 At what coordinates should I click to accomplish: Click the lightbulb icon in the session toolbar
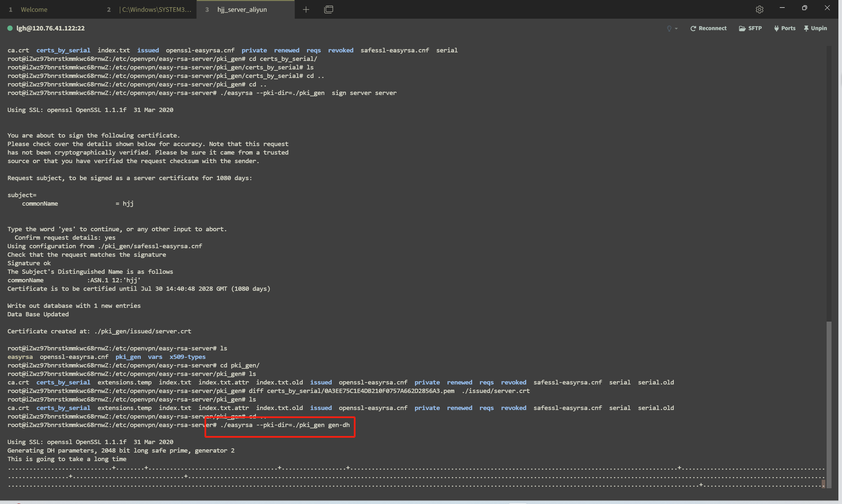669,28
